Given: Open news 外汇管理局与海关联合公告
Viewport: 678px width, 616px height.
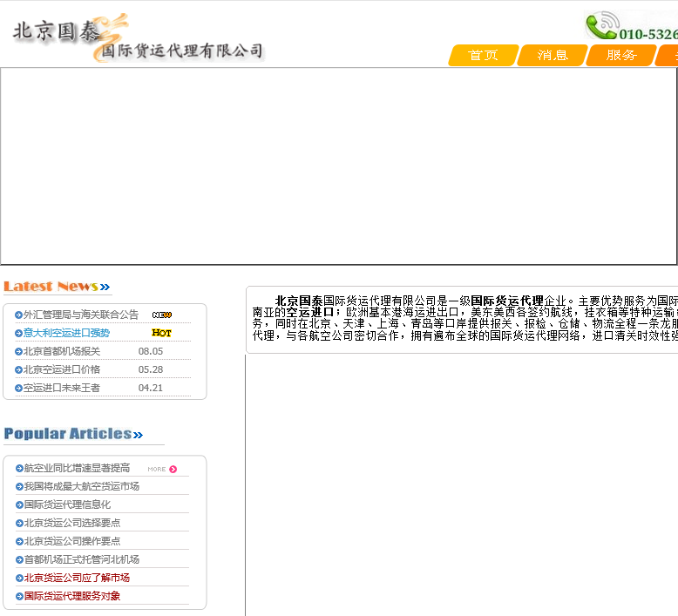Looking at the screenshot, I should pyautogui.click(x=81, y=315).
